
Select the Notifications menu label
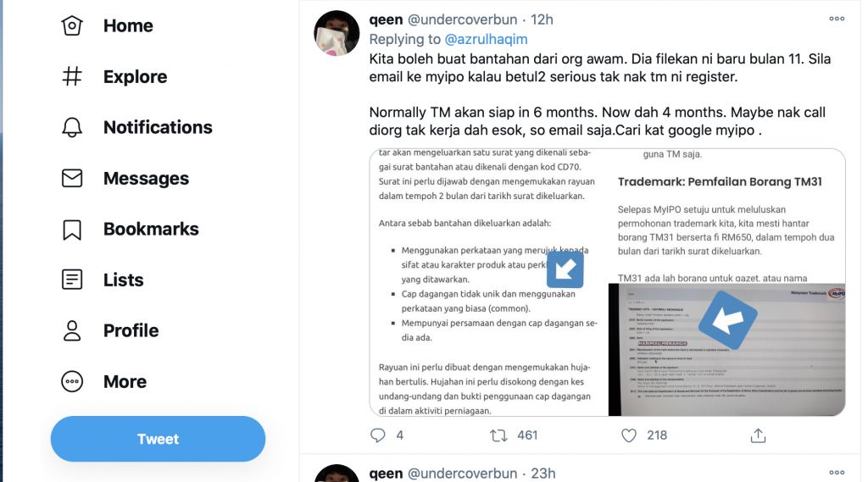[158, 127]
